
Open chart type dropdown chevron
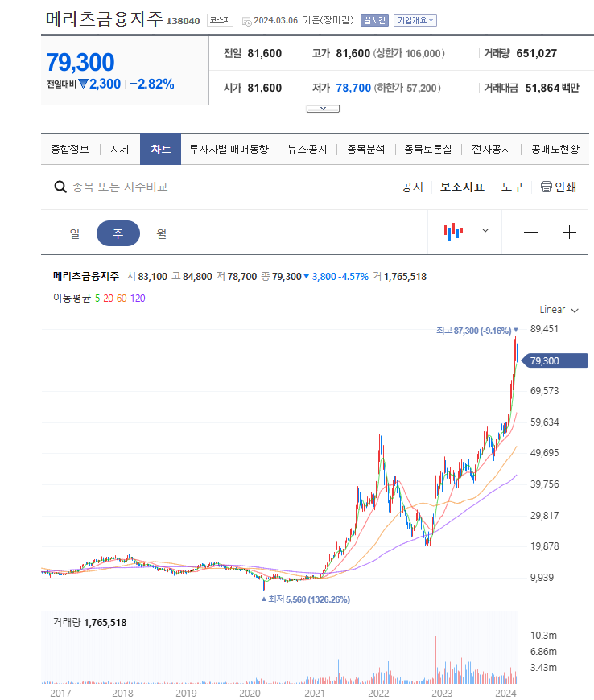click(485, 230)
